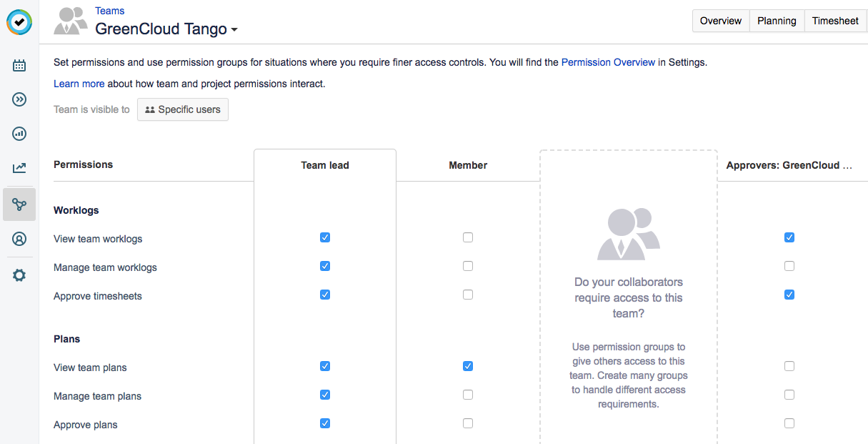This screenshot has width=868, height=444.
Task: Select the Teams icon in the sidebar
Action: (x=19, y=204)
